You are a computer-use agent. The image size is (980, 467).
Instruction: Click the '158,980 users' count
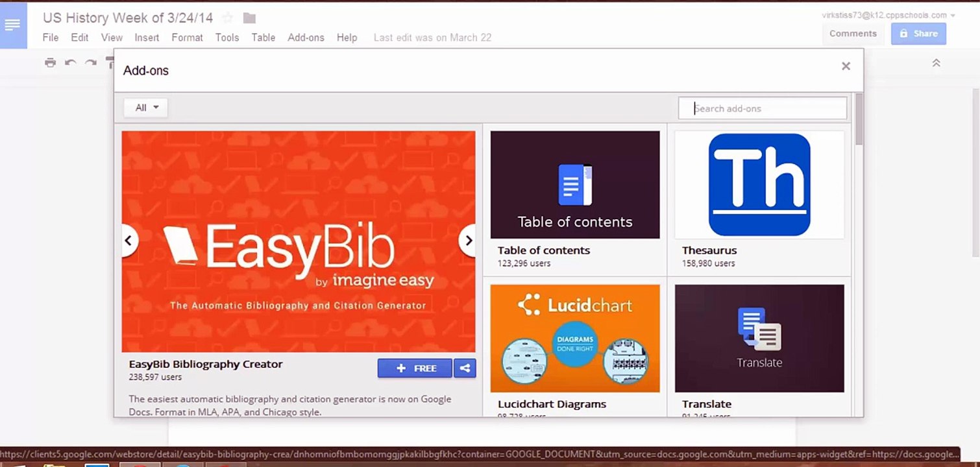pyautogui.click(x=709, y=263)
